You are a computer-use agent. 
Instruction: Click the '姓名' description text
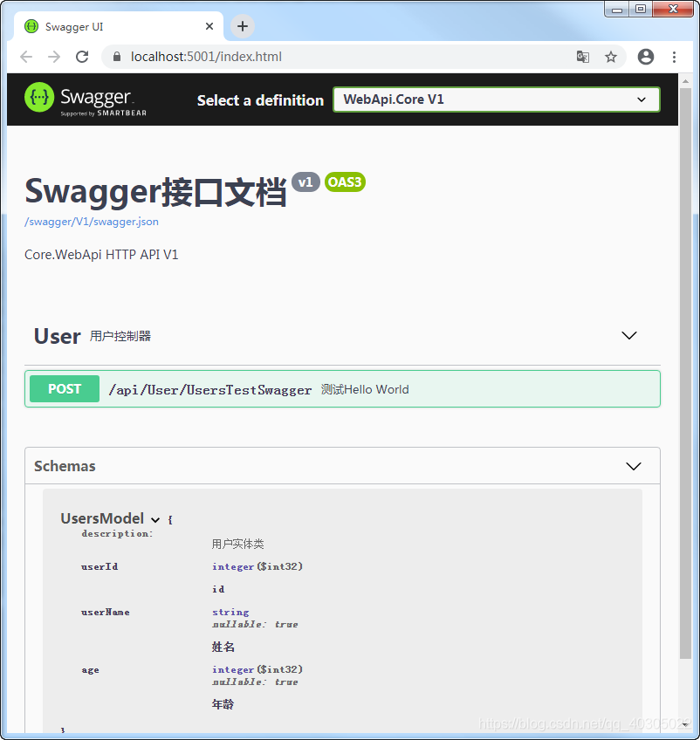click(223, 647)
